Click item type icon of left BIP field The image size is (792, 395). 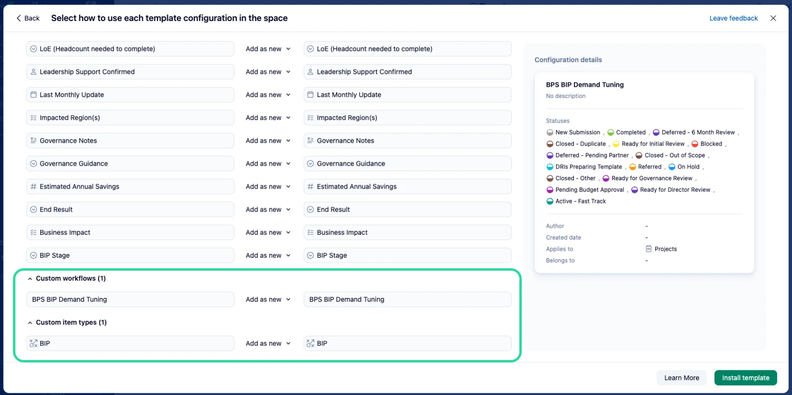pos(34,343)
